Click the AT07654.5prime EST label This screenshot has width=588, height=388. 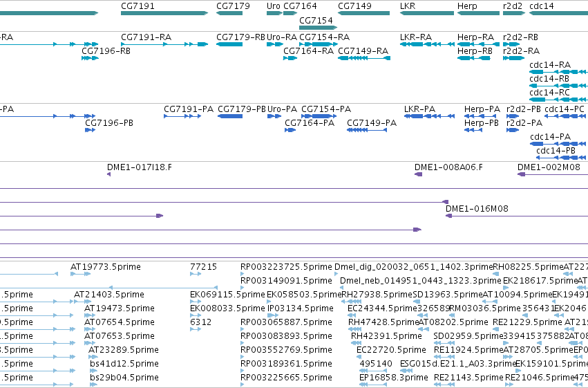(120, 322)
